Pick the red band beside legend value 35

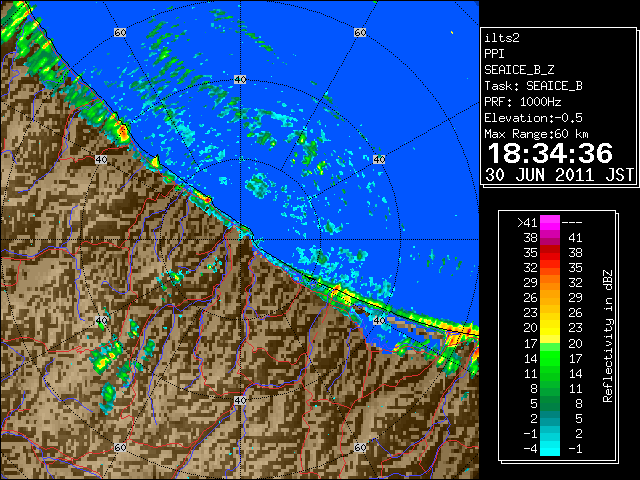pos(549,253)
